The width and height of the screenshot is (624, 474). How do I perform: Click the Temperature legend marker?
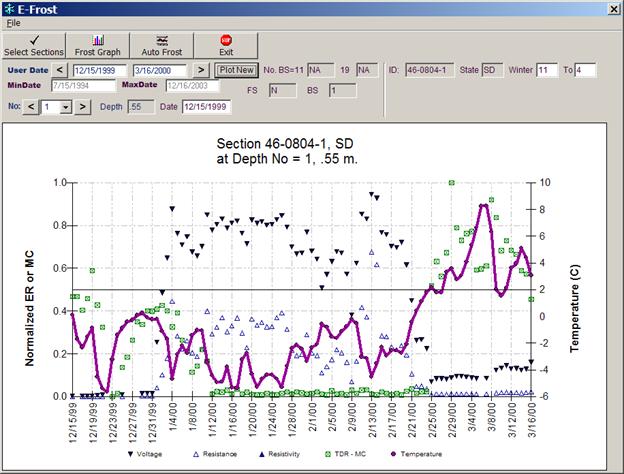pyautogui.click(x=394, y=454)
